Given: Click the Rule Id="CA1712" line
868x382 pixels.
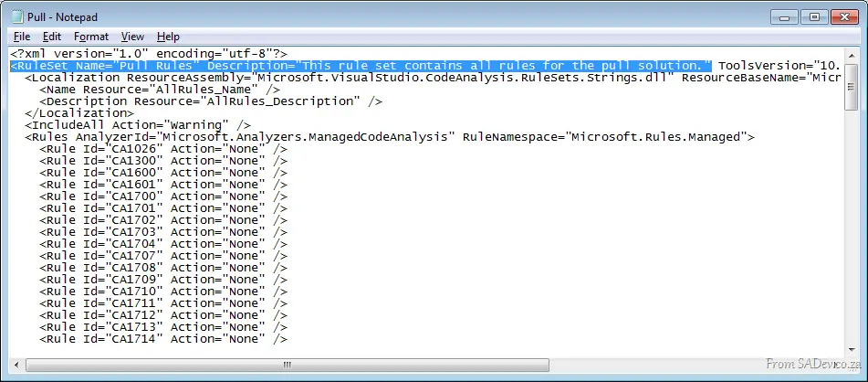Looking at the screenshot, I should point(163,315).
